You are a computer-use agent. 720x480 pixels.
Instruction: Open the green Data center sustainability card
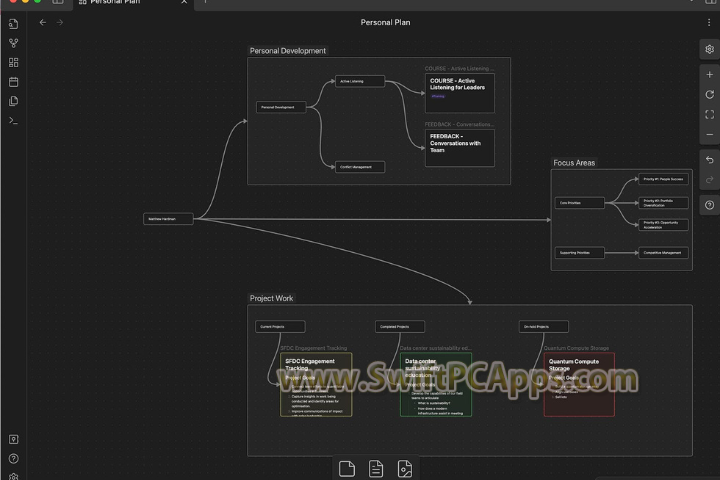436,384
